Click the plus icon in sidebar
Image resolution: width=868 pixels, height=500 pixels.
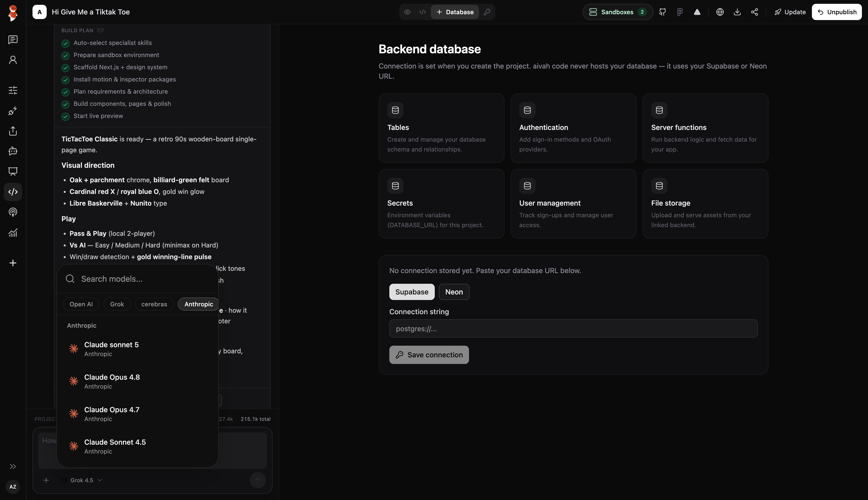13,263
